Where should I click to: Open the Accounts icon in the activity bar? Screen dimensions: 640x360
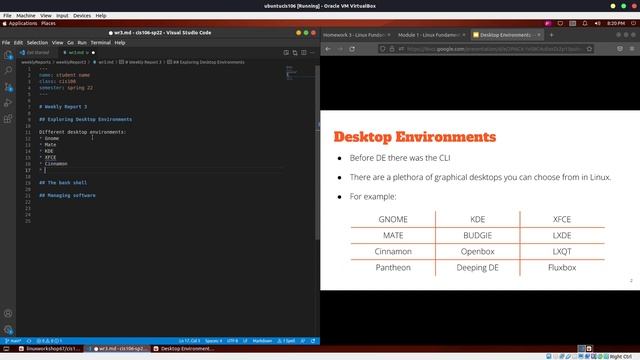click(x=8, y=313)
